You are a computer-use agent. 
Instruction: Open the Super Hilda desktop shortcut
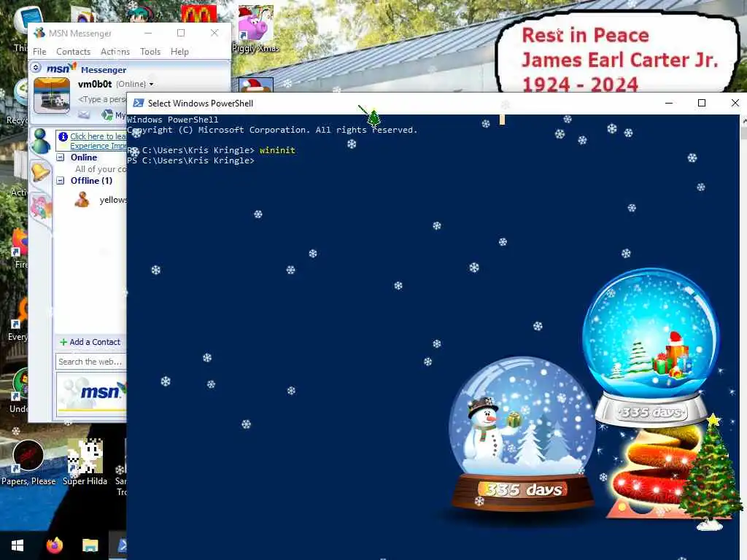pos(85,462)
